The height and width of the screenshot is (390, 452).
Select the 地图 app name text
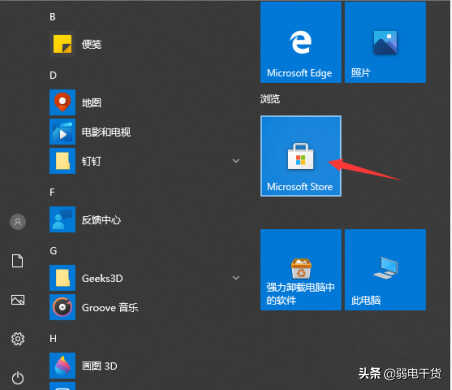tap(92, 103)
